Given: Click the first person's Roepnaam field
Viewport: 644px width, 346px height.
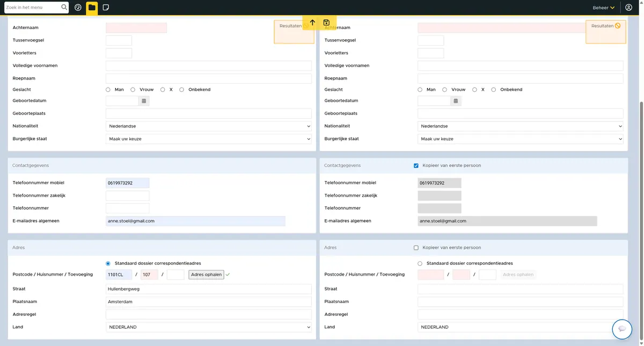Looking at the screenshot, I should click(209, 78).
